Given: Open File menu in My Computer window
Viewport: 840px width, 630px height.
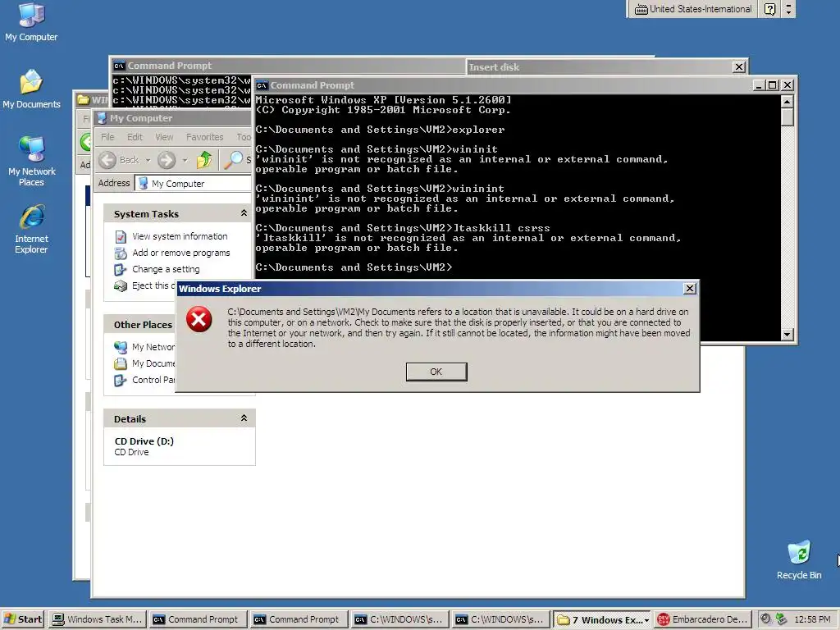Looking at the screenshot, I should 107,137.
